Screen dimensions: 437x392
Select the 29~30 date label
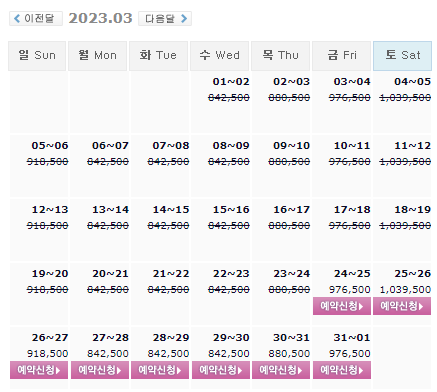[x=231, y=338]
